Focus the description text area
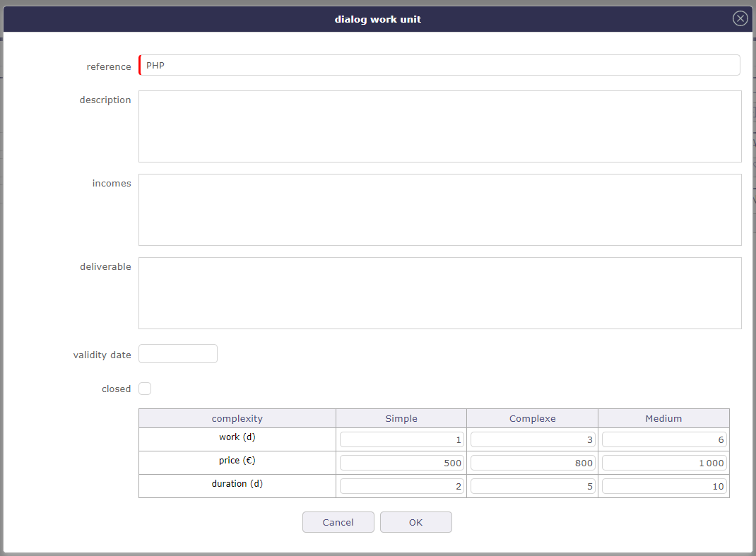 click(439, 126)
